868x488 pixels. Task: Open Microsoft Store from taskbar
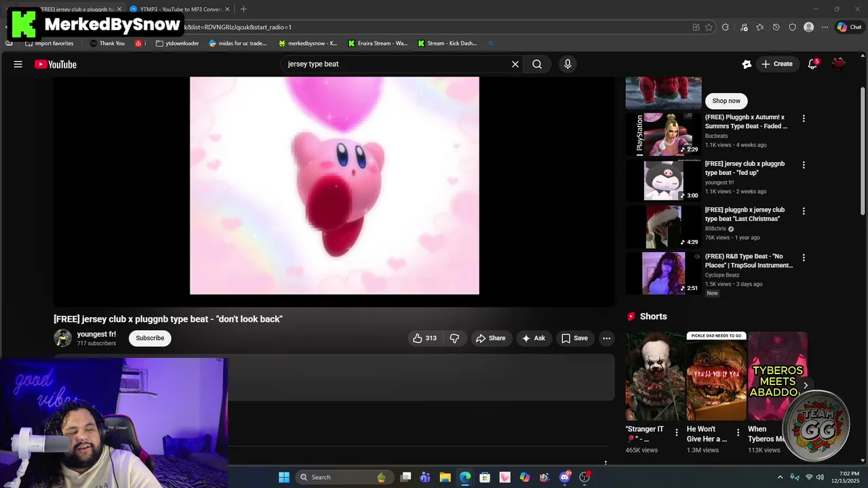pos(485,477)
